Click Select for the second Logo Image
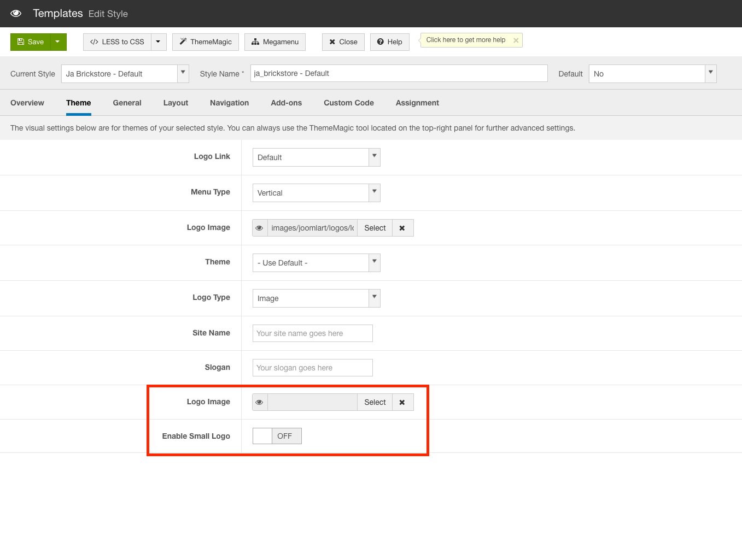Image resolution: width=742 pixels, height=560 pixels. (x=375, y=402)
